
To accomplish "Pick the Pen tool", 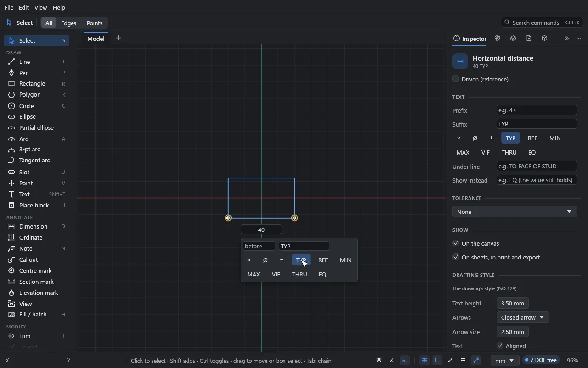I will (x=37, y=73).
